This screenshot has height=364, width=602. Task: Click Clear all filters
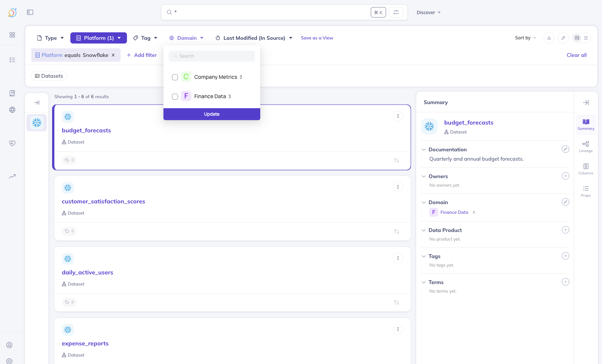pyautogui.click(x=577, y=55)
